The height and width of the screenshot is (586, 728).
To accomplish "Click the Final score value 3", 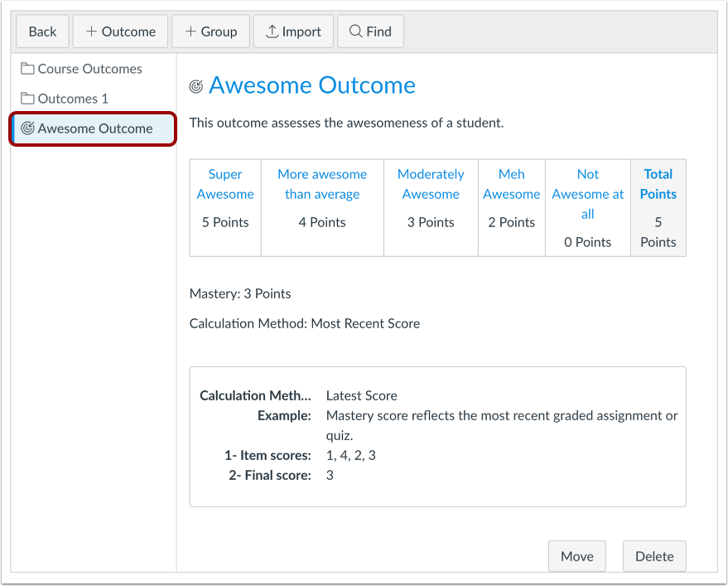I will coord(330,476).
